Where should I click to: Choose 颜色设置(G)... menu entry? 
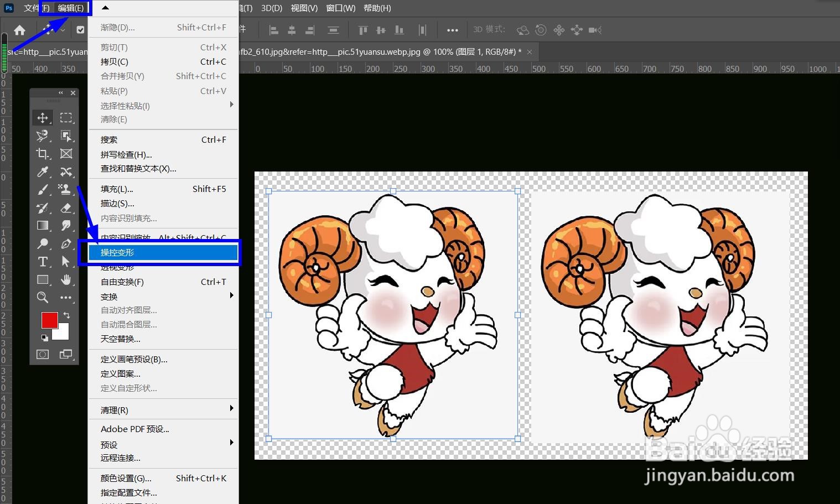163,478
